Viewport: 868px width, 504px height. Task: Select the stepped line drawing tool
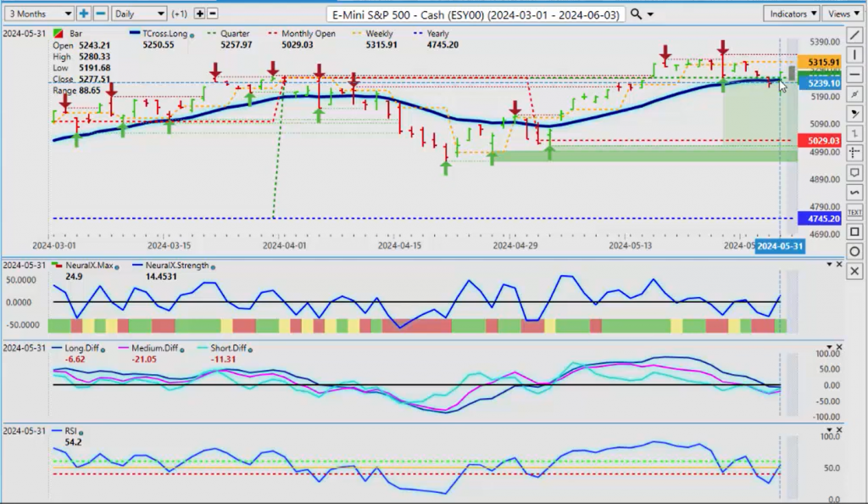(854, 133)
